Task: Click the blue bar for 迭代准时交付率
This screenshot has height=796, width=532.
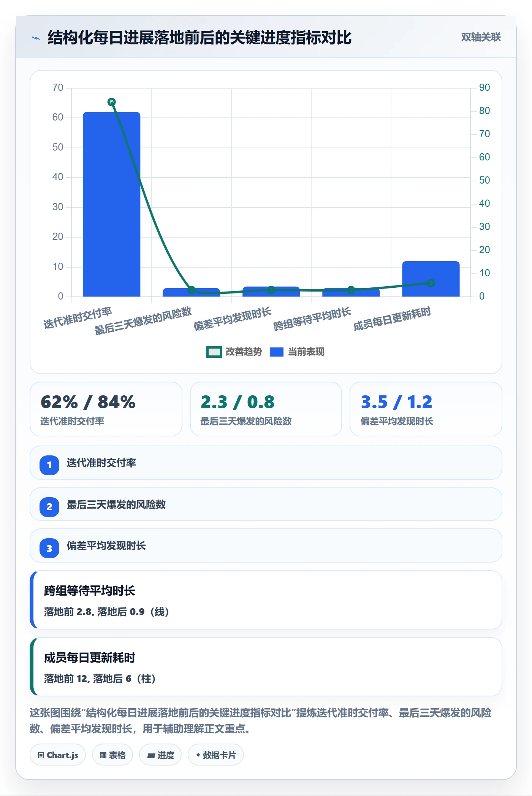Action: point(111,204)
